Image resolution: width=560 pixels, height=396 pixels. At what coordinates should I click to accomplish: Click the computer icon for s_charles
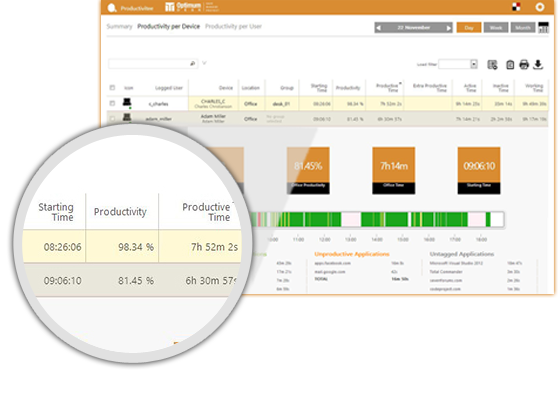[x=127, y=103]
